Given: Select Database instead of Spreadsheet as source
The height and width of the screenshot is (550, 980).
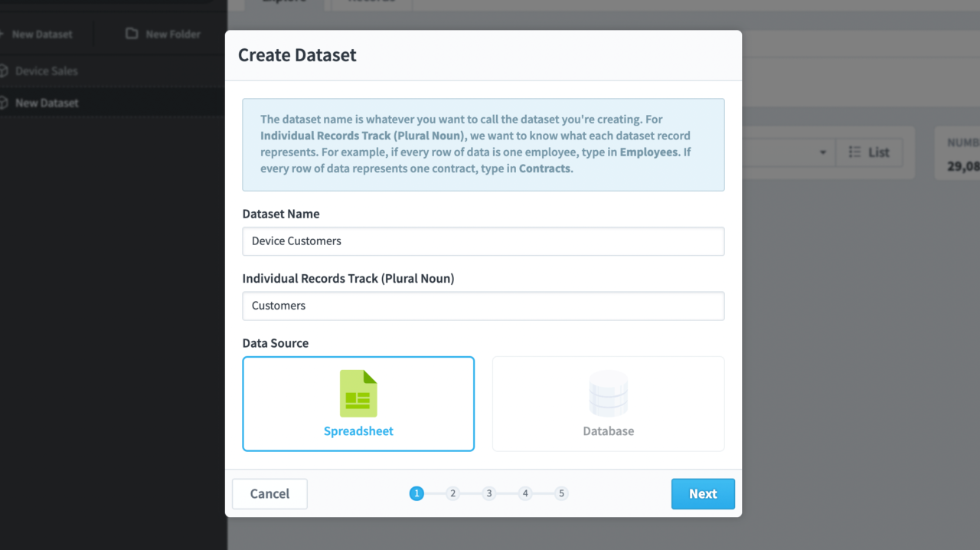Looking at the screenshot, I should [608, 404].
